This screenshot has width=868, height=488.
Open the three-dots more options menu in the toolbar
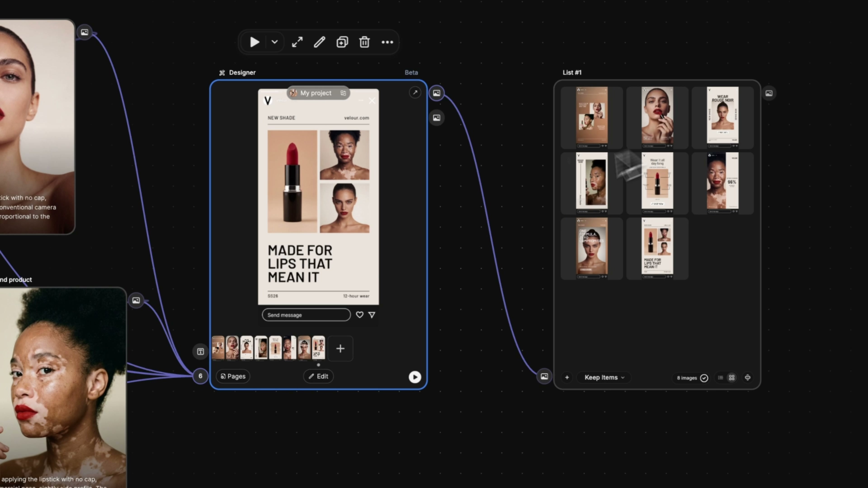[387, 42]
